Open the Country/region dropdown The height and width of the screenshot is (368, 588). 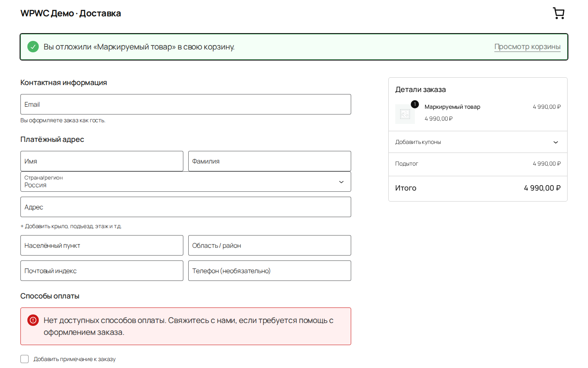186,182
